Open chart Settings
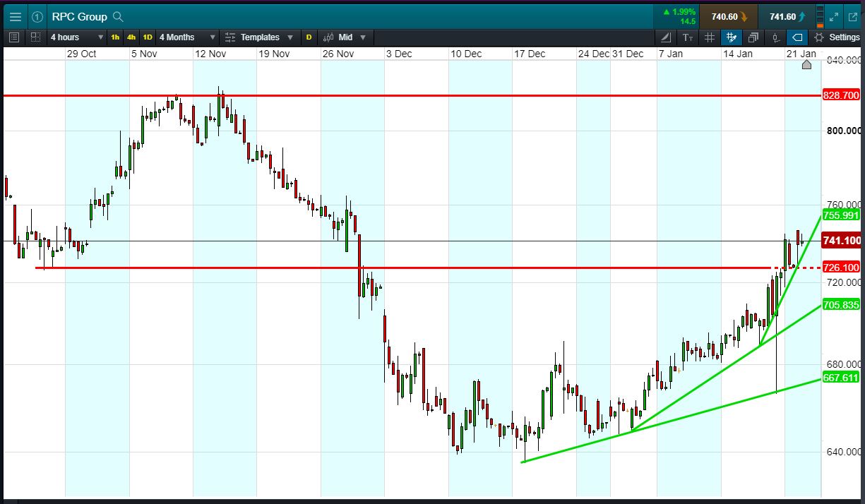 (x=837, y=37)
